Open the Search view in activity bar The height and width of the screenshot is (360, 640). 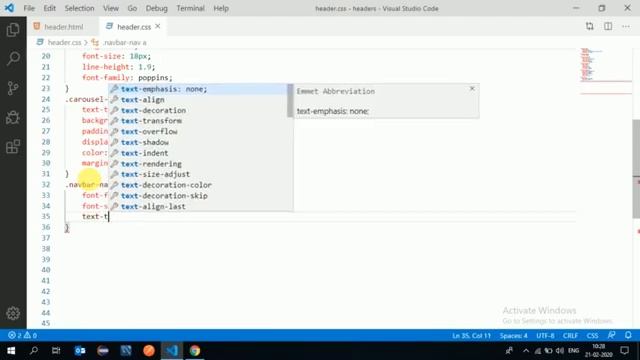click(13, 59)
